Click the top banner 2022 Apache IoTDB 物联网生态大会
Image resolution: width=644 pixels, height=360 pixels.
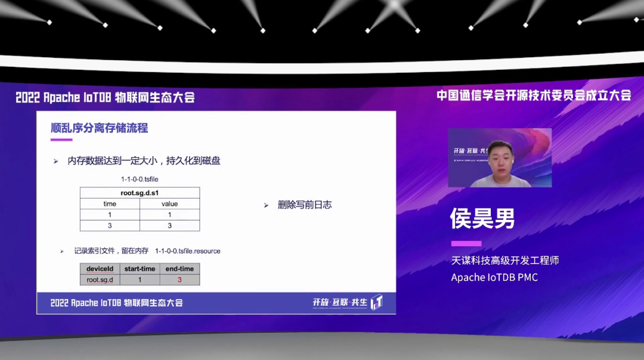pos(105,97)
